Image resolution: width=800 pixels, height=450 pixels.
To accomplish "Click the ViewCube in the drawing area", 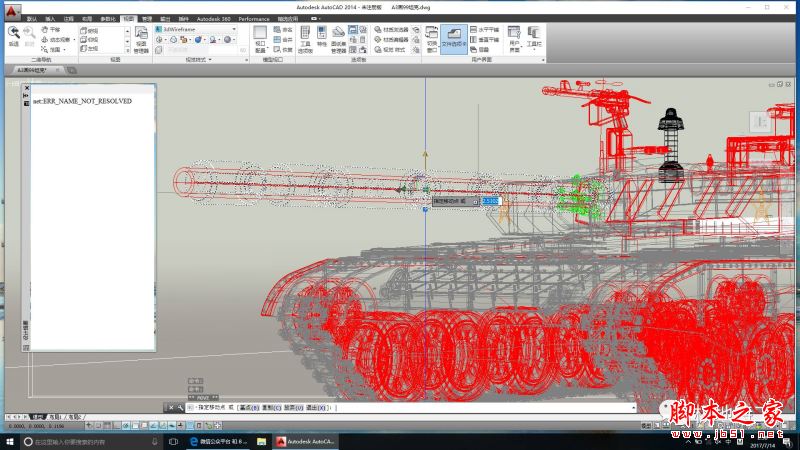I will tap(761, 122).
